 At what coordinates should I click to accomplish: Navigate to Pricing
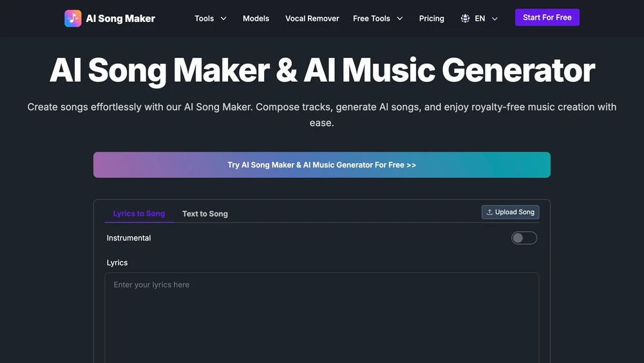pyautogui.click(x=431, y=19)
